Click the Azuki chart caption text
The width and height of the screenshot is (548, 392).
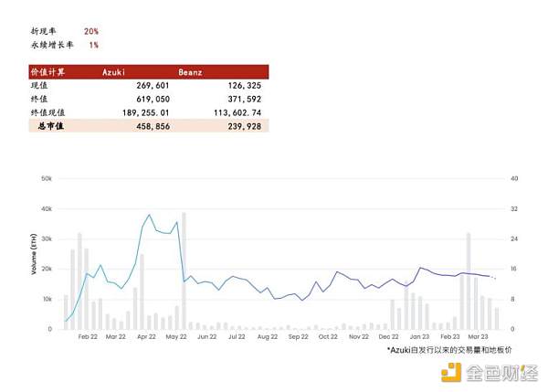[448, 350]
